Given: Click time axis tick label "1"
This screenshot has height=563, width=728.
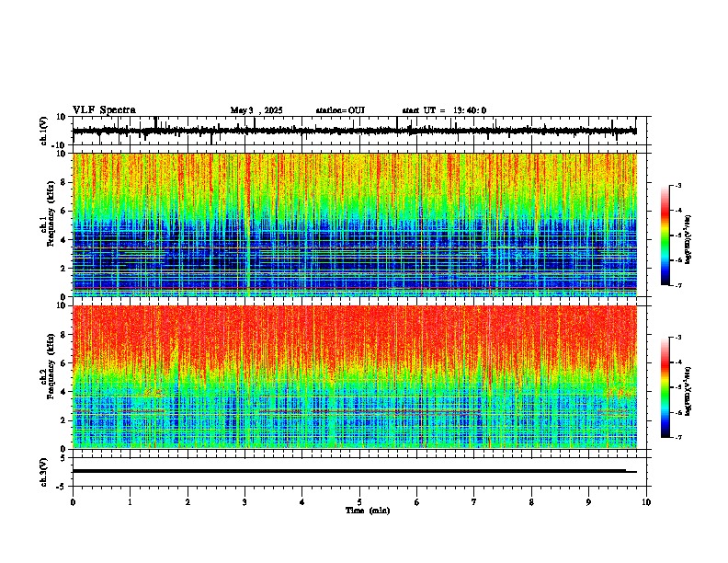Looking at the screenshot, I should 130,502.
